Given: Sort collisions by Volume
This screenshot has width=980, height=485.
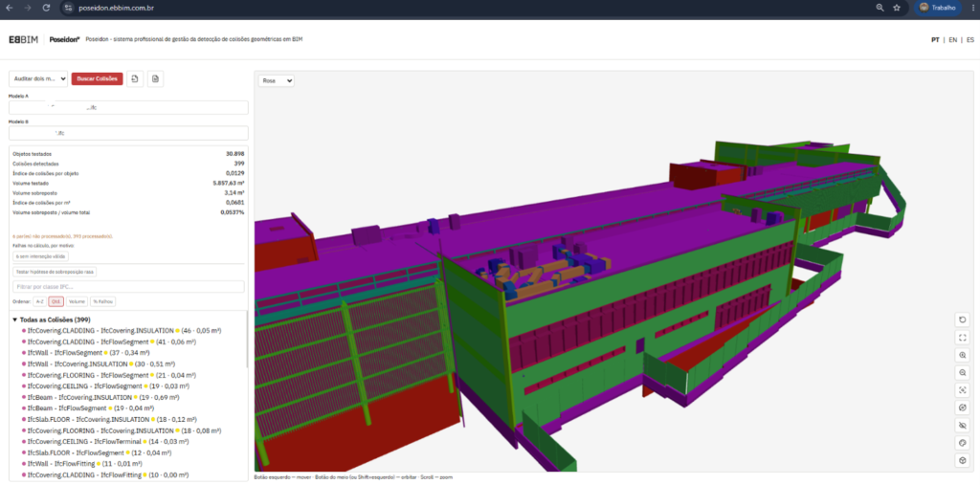Looking at the screenshot, I should [x=77, y=301].
